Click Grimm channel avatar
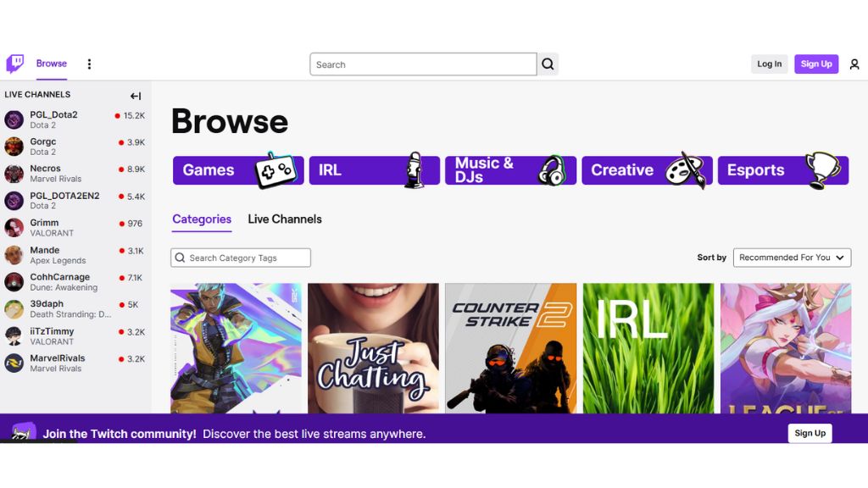This screenshot has width=868, height=488. [x=14, y=227]
